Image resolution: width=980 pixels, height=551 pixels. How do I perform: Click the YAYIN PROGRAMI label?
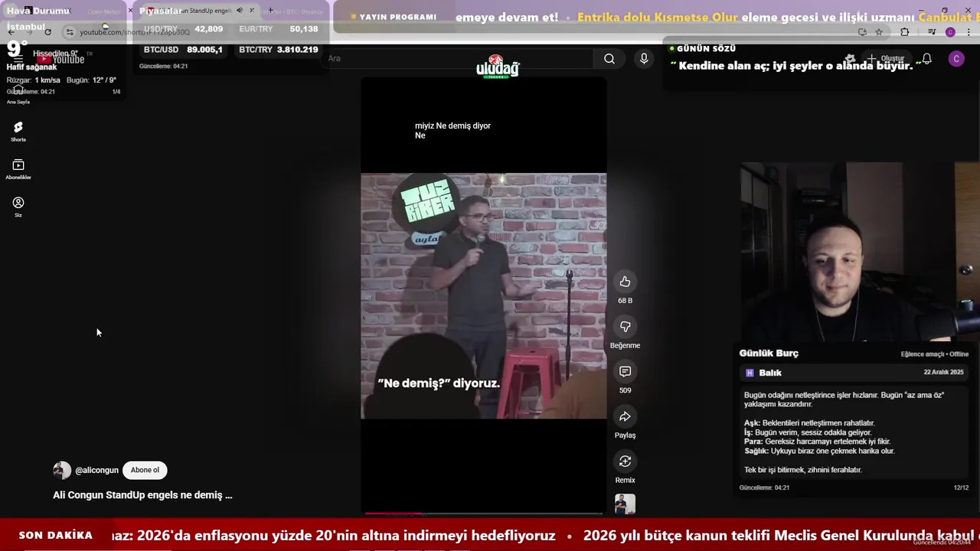coord(398,17)
